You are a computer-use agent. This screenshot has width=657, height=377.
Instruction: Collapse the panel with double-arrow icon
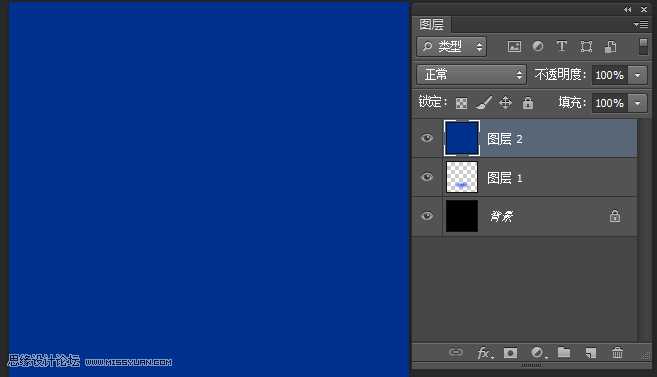[x=627, y=9]
